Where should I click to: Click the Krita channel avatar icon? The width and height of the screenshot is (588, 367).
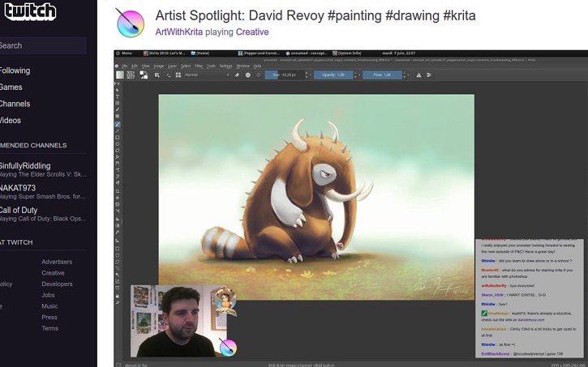(129, 23)
